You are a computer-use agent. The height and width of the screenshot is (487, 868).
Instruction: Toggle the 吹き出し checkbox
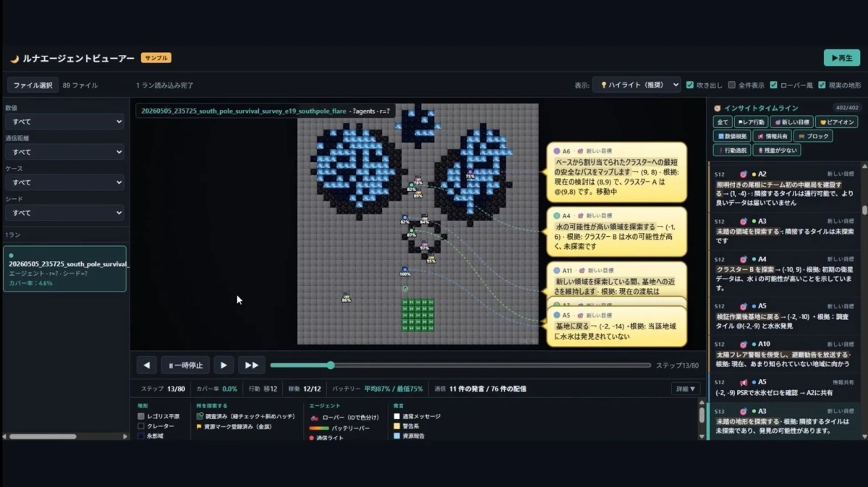point(690,85)
